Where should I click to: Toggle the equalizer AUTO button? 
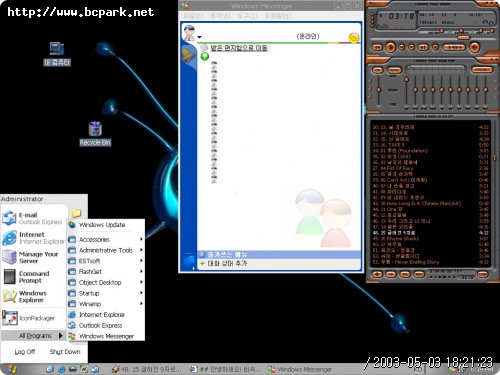[394, 70]
